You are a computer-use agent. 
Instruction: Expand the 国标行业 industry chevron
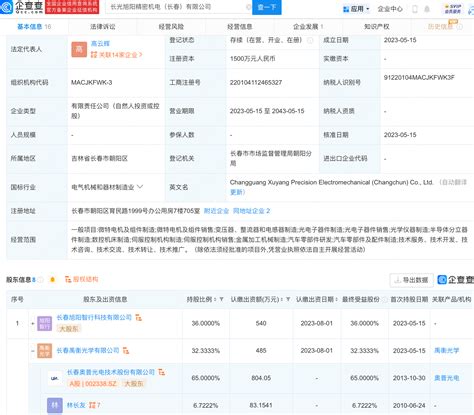140,187
